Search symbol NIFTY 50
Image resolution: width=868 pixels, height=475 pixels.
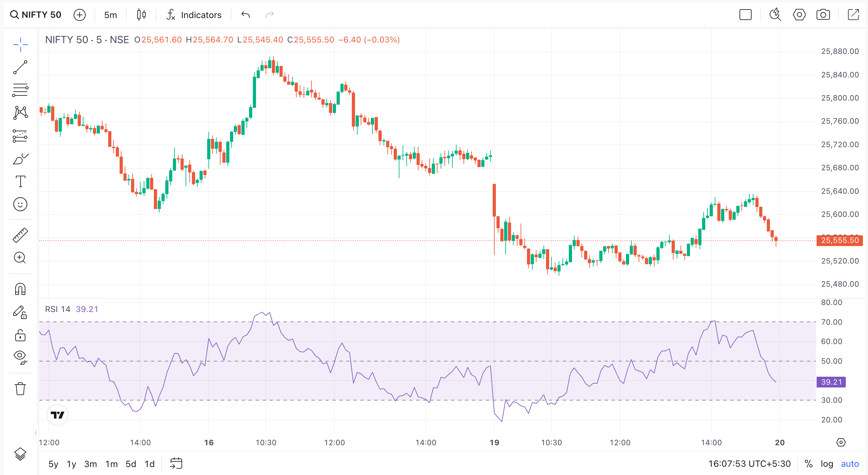click(x=36, y=15)
